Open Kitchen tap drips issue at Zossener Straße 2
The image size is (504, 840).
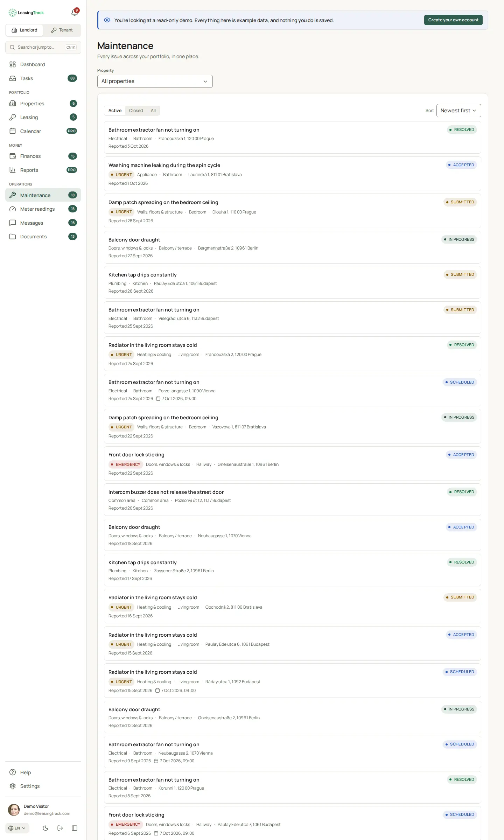[x=293, y=570]
